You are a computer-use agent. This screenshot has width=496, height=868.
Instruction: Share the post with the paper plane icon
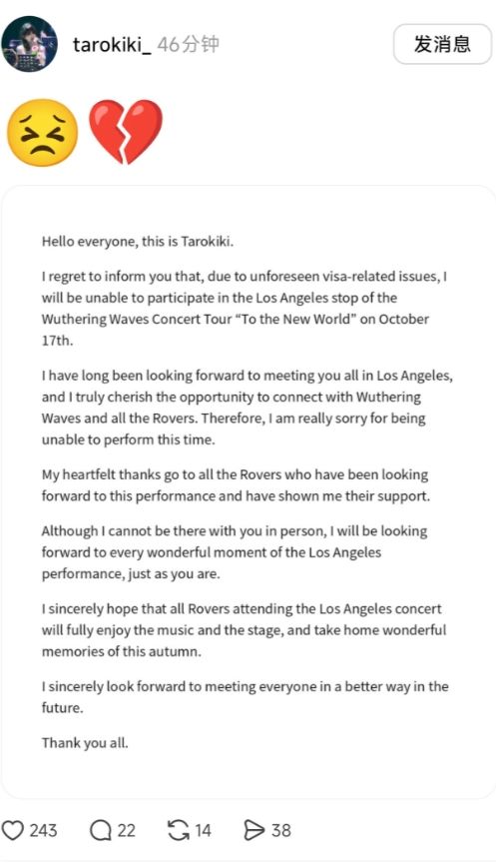254,830
